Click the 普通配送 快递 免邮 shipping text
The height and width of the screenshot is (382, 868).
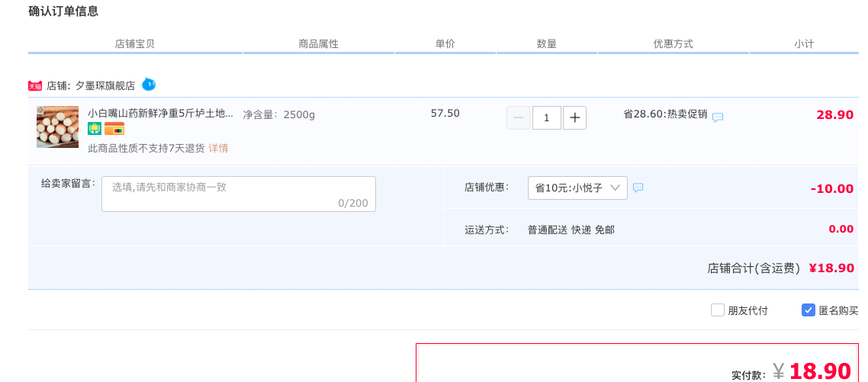571,230
